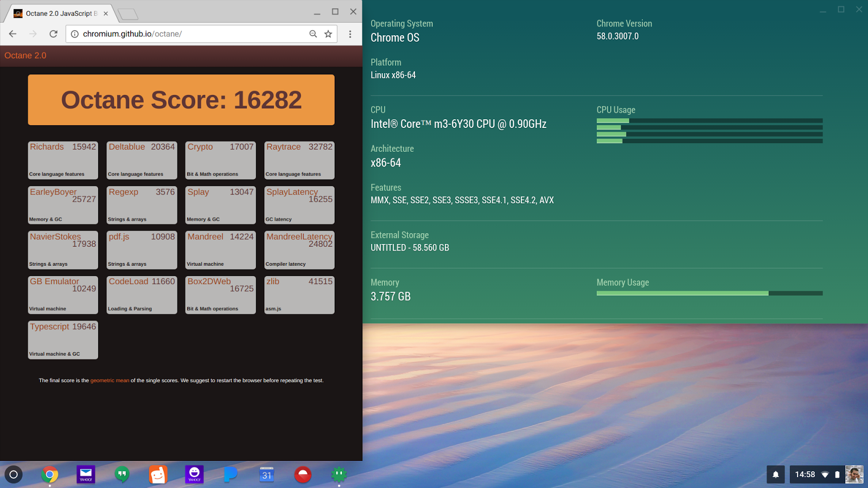Click the Linux x86-64 platform value

pos(393,75)
